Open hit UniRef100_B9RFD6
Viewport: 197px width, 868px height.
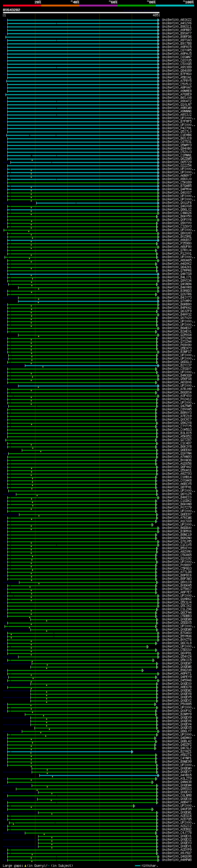pos(177,37)
